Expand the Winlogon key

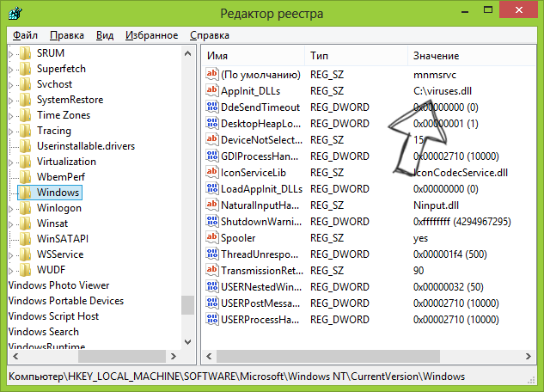[x=11, y=209]
